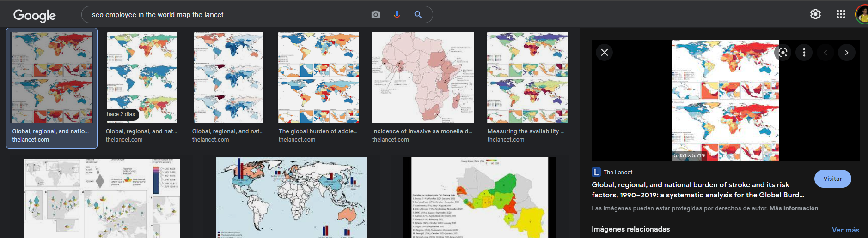Viewport: 868px width, 238px height.
Task: Click 'Incidence of invasive salmonella d...' caption
Action: 422,131
